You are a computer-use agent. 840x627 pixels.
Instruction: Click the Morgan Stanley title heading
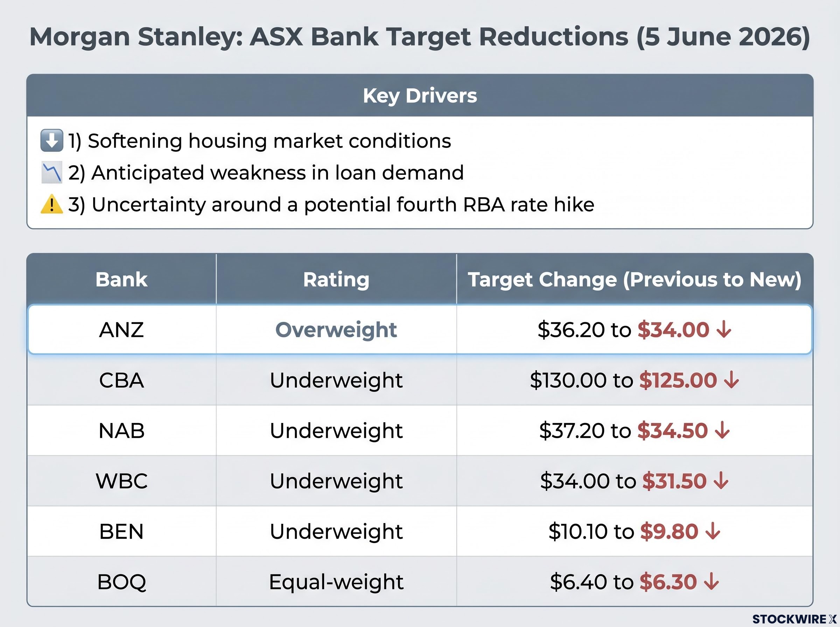(x=420, y=37)
